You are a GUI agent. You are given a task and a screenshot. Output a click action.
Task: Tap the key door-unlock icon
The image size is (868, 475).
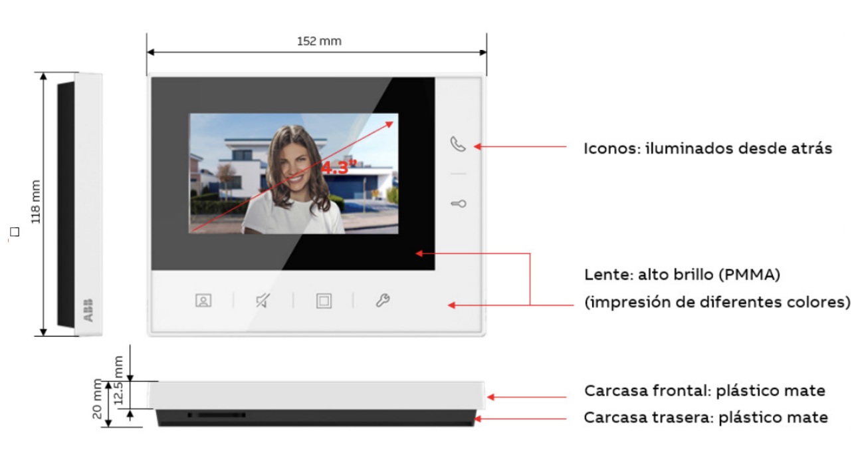(x=458, y=204)
